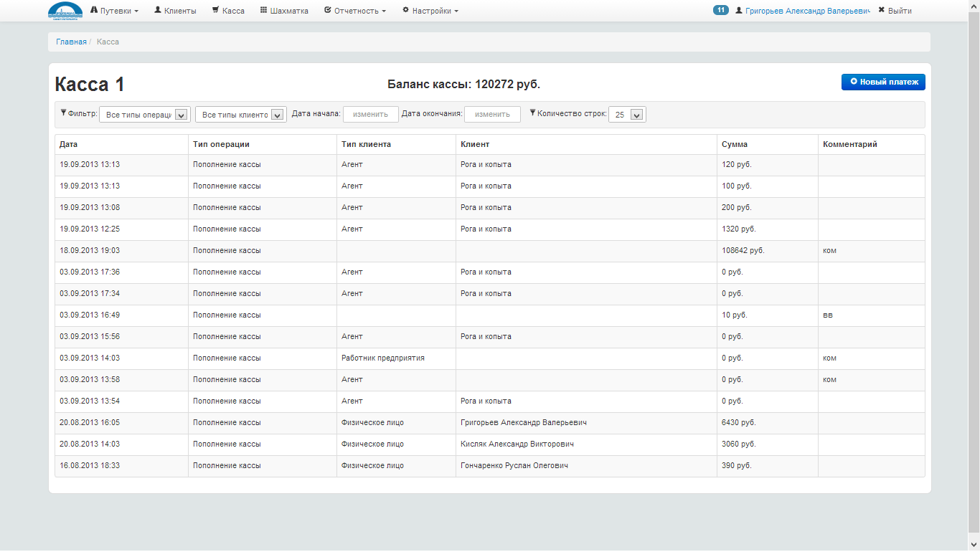The image size is (980, 557).
Task: Click Рога и копыта in the 1320 руб. row
Action: coord(486,229)
